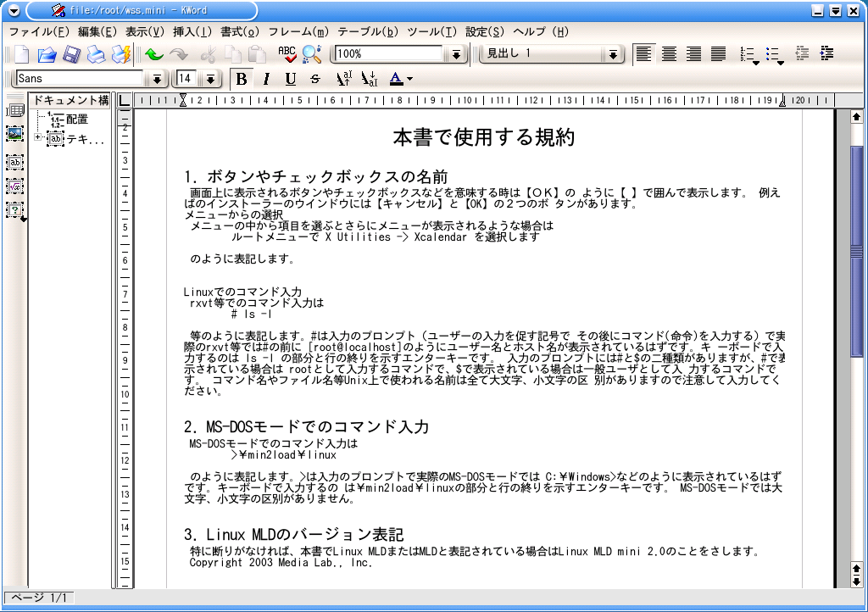Insert a formula frame from the left sidebar
This screenshot has width=868, height=612.
(x=15, y=186)
